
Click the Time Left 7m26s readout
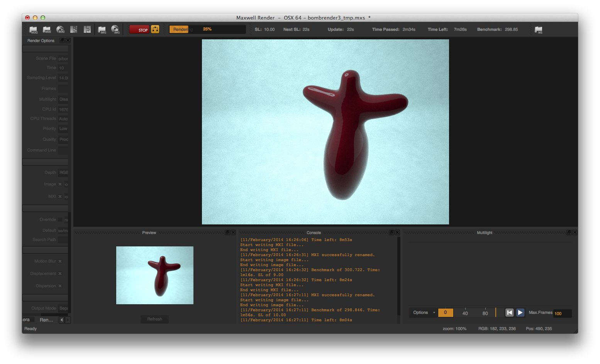point(447,29)
